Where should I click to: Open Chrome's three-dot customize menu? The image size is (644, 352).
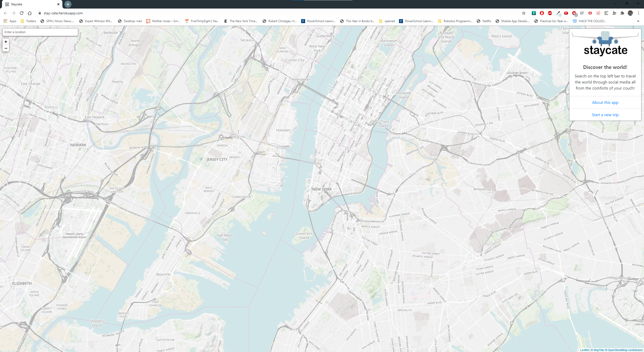[638, 13]
